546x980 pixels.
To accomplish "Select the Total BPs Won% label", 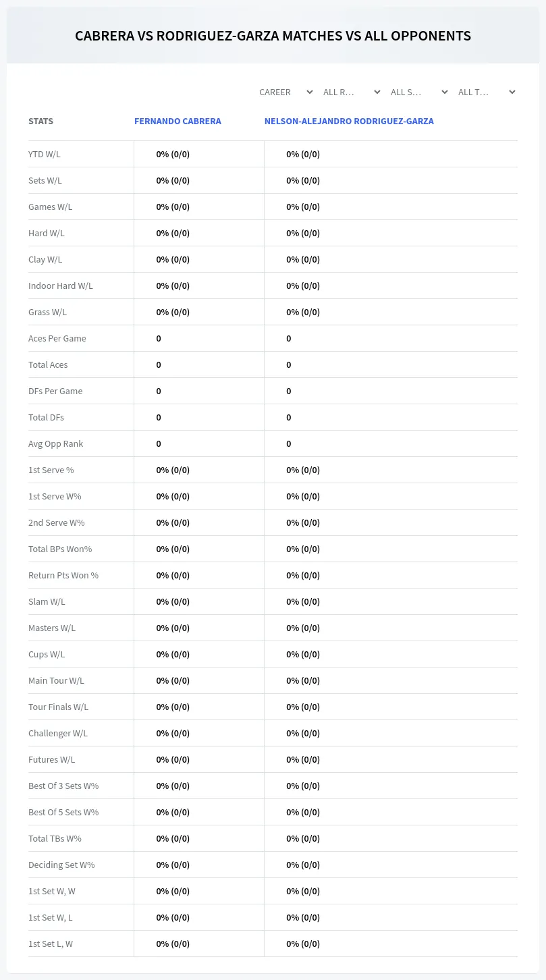I will (x=60, y=549).
